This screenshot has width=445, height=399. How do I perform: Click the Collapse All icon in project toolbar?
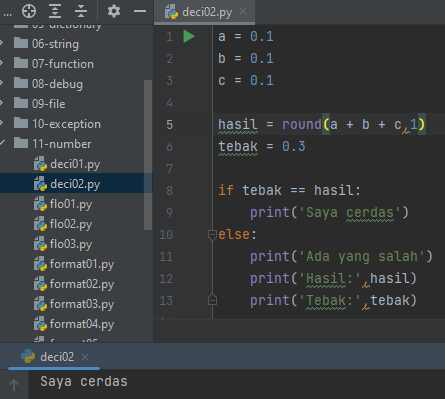point(81,11)
